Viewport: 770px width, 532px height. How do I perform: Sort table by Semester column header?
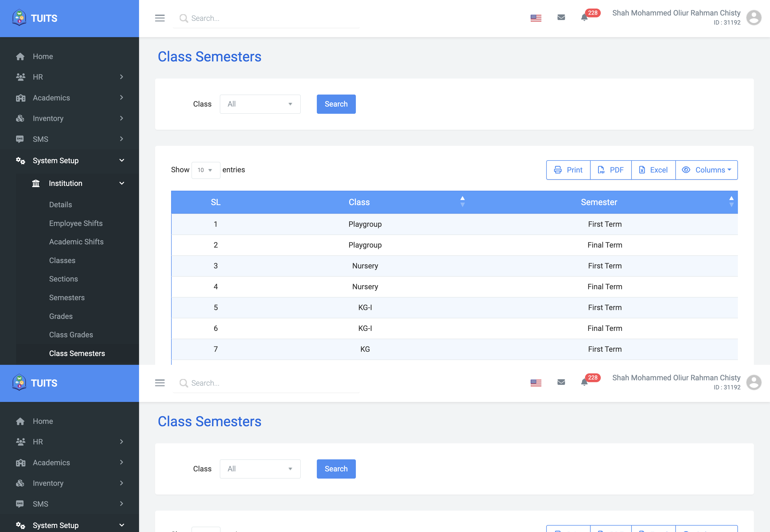[x=599, y=202]
